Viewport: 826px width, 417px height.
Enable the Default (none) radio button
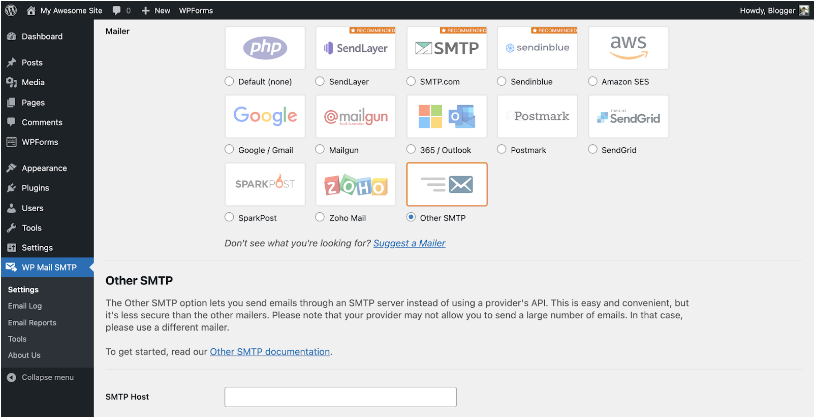coord(230,82)
